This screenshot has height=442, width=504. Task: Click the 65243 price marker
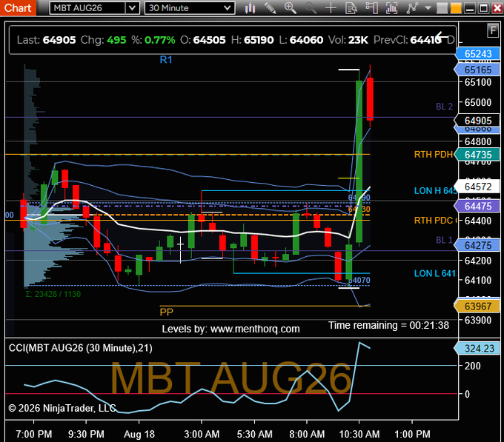point(477,53)
